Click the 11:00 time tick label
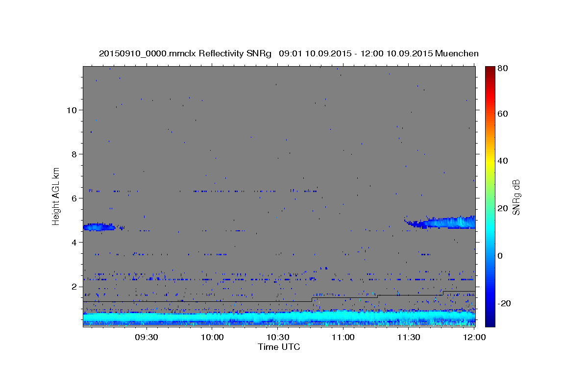Image resolution: width=588 pixels, height=392 pixels. pyautogui.click(x=343, y=337)
